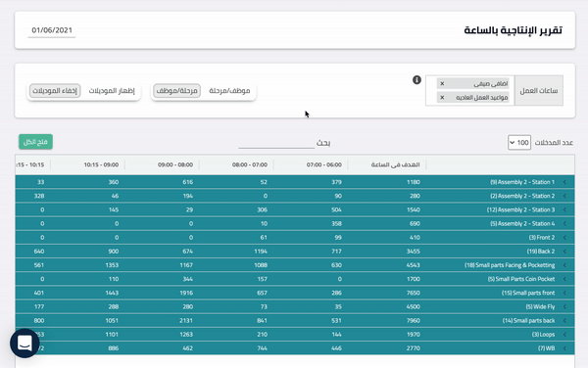Open the entries count dropdown showing 100
Image resolution: width=588 pixels, height=368 pixels.
(519, 143)
